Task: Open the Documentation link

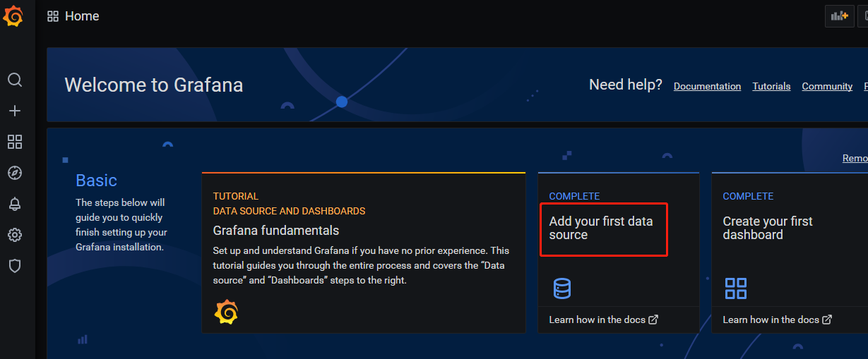Action: [707, 86]
